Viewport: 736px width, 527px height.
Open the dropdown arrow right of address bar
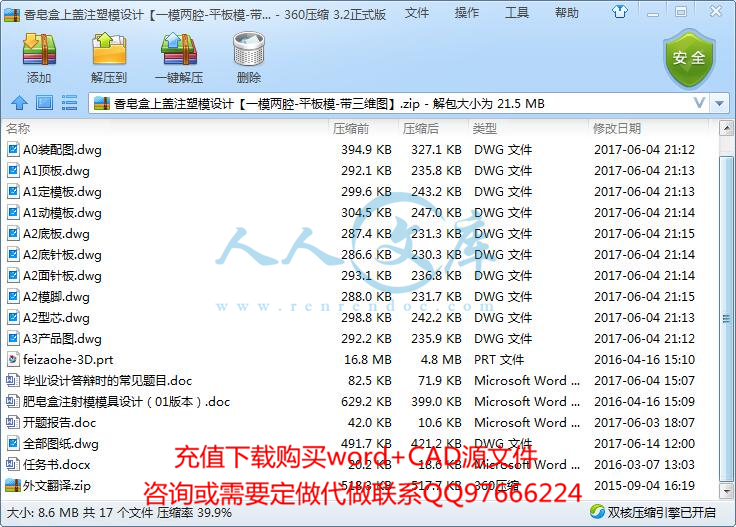(x=720, y=103)
